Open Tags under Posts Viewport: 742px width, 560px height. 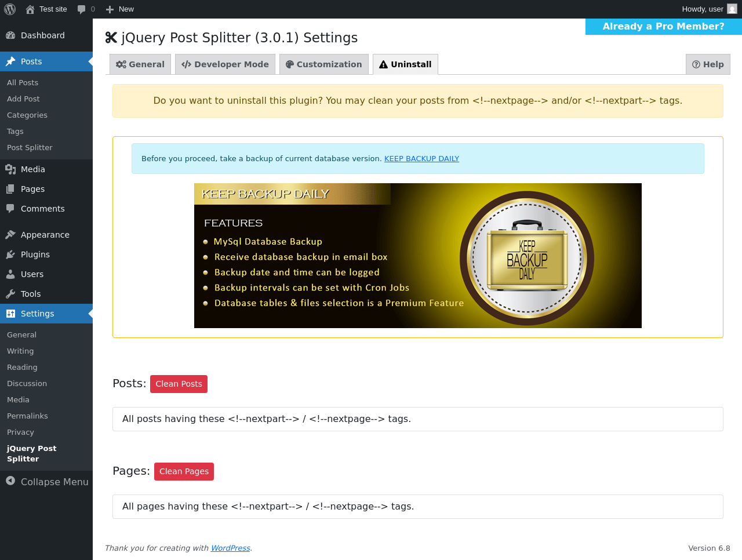[x=15, y=132]
